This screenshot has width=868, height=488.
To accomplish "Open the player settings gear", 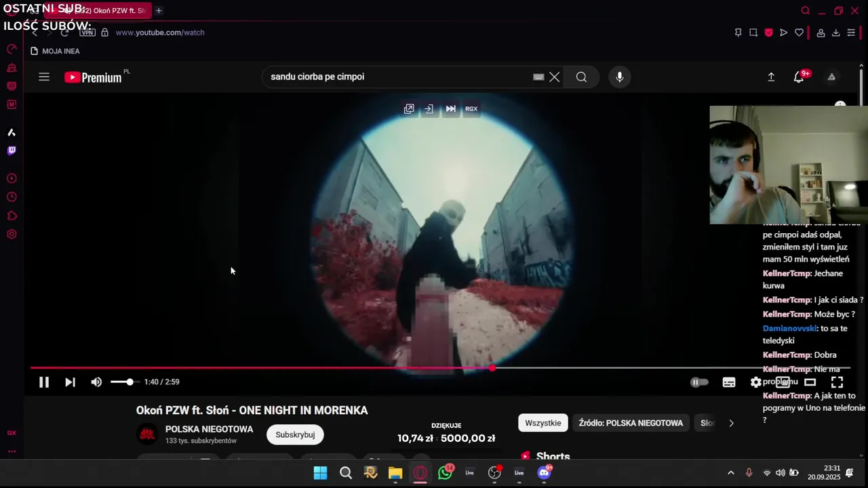I will tap(755, 382).
